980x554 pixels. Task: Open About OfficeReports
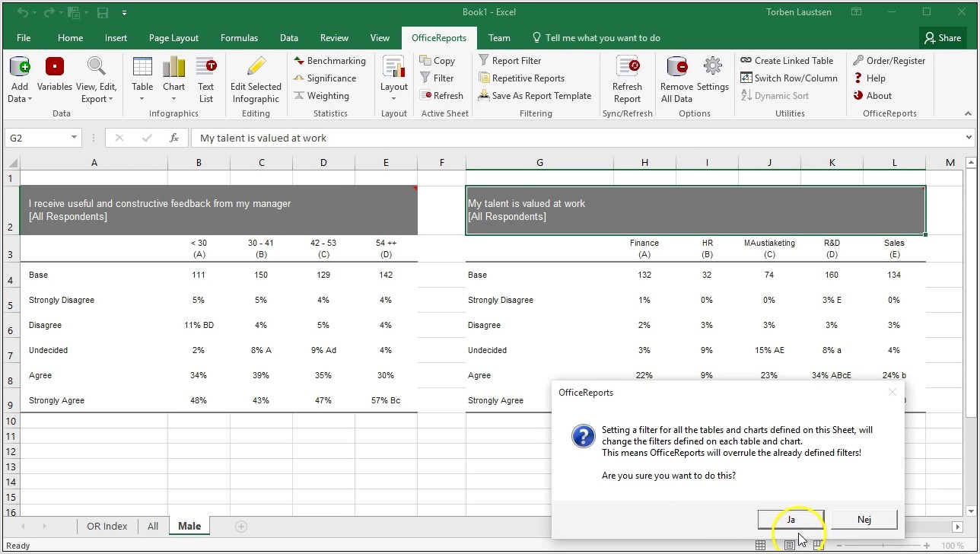pyautogui.click(x=872, y=96)
